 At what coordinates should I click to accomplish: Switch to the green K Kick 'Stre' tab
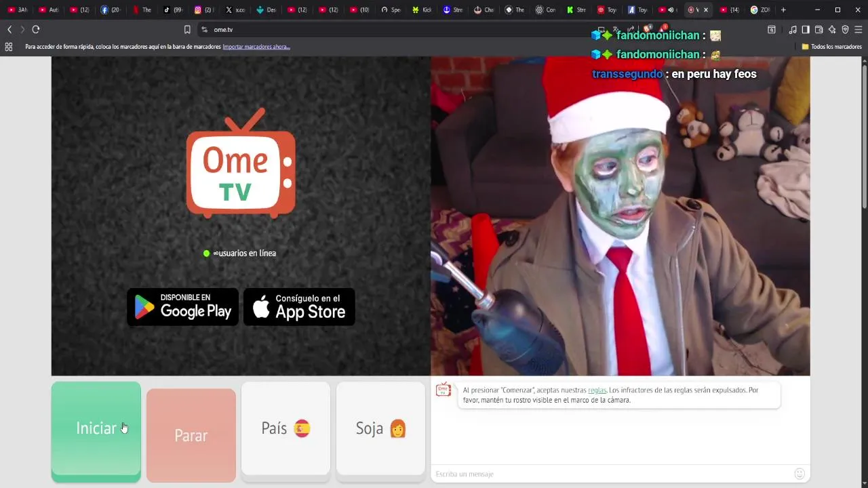click(x=577, y=9)
